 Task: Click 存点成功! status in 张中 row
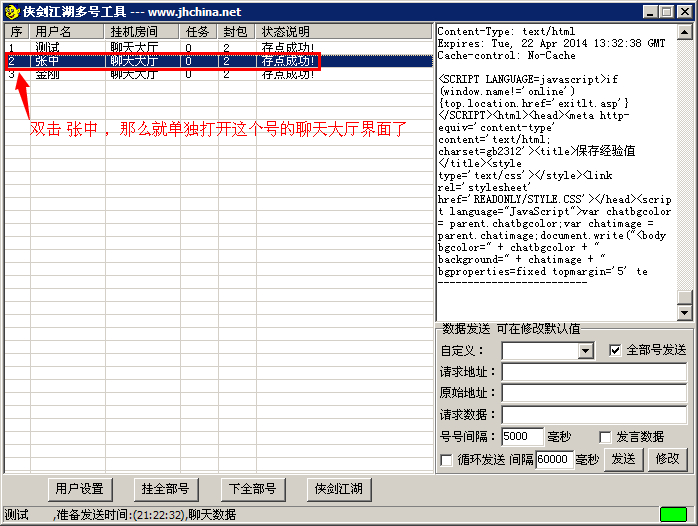(288, 61)
